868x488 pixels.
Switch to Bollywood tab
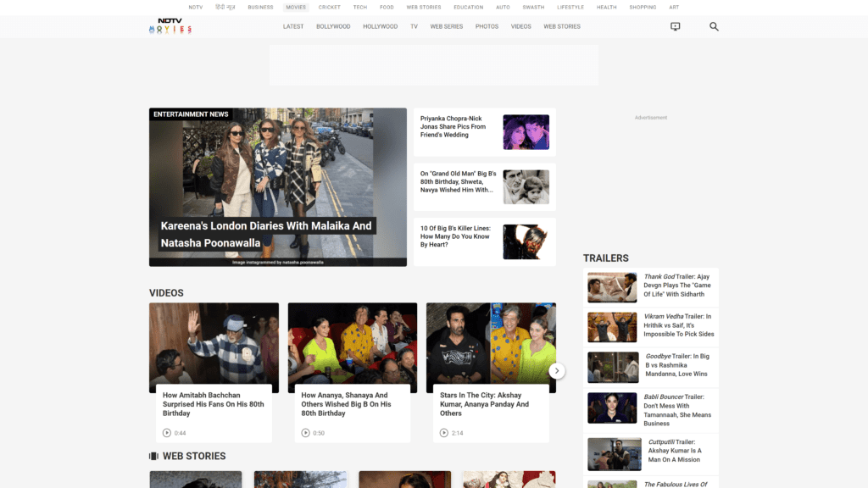[x=333, y=26]
